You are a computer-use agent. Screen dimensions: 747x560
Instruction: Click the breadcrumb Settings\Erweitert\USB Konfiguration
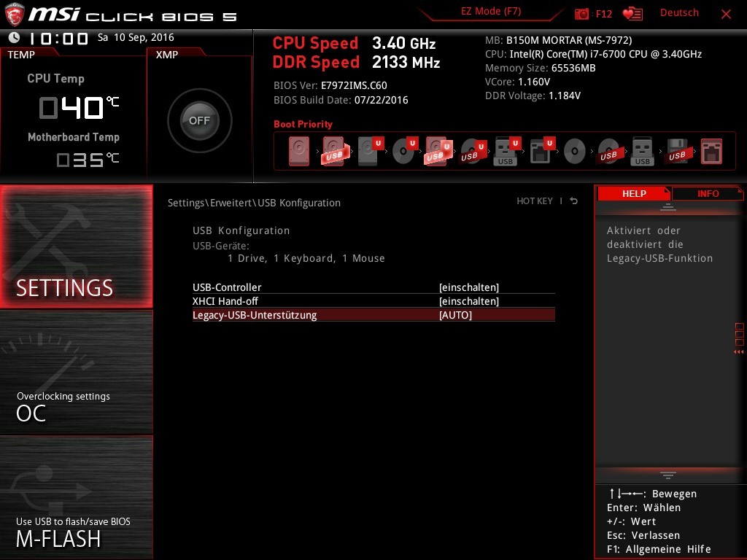[254, 203]
